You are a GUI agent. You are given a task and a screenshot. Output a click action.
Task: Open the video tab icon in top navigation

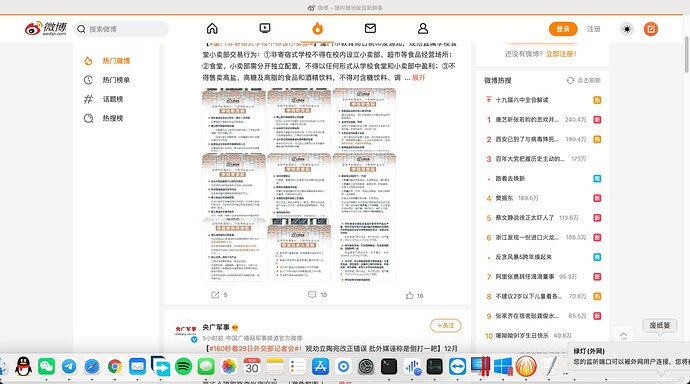pyautogui.click(x=265, y=29)
